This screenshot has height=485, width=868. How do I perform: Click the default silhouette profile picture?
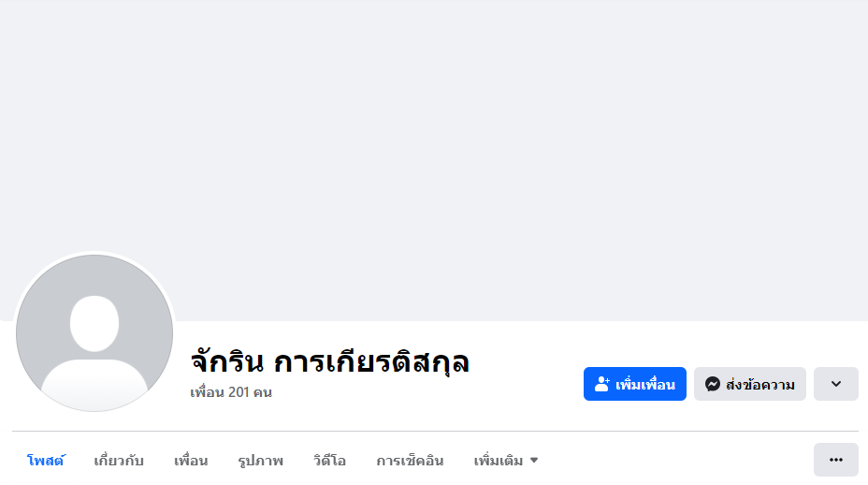pyautogui.click(x=94, y=333)
